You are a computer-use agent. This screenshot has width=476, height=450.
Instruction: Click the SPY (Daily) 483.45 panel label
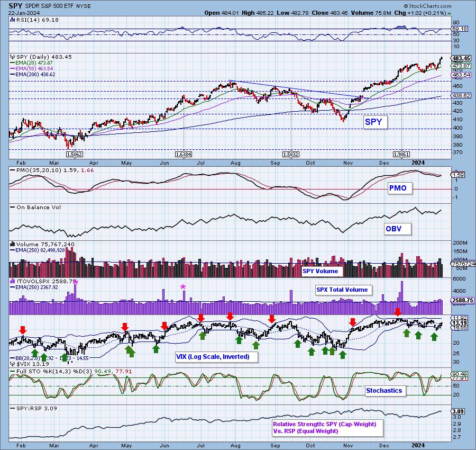[44, 57]
